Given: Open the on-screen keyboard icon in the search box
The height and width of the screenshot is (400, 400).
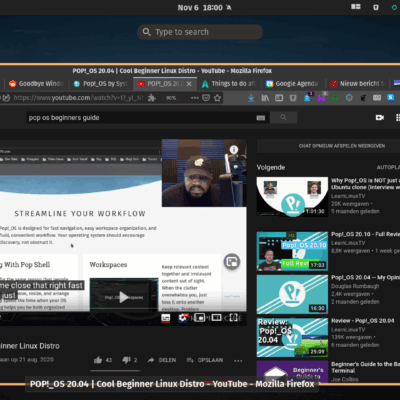Looking at the screenshot, I should (261, 118).
